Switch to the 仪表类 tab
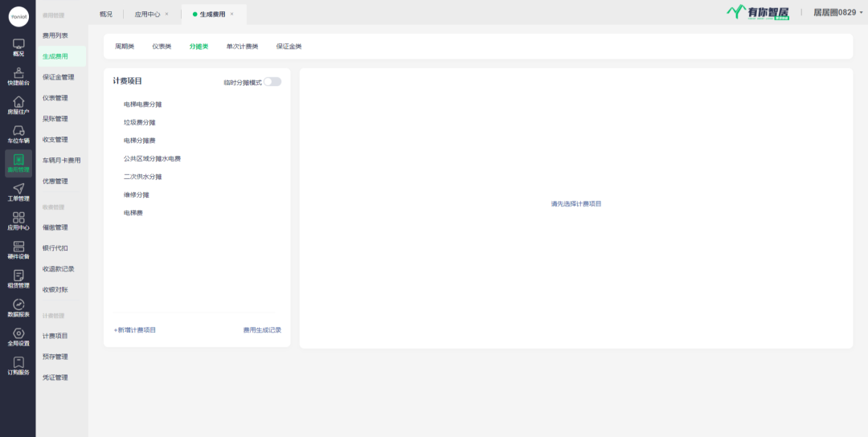The width and height of the screenshot is (868, 437). pyautogui.click(x=162, y=47)
